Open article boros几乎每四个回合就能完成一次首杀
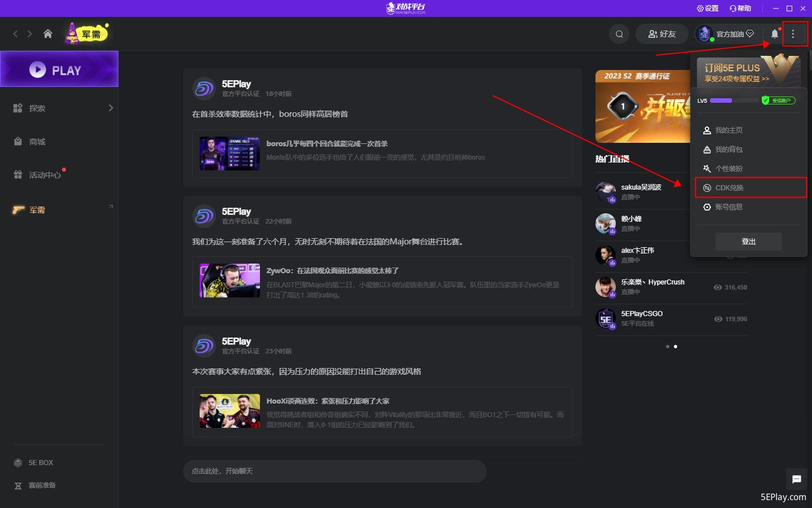The height and width of the screenshot is (508, 812). 327,144
